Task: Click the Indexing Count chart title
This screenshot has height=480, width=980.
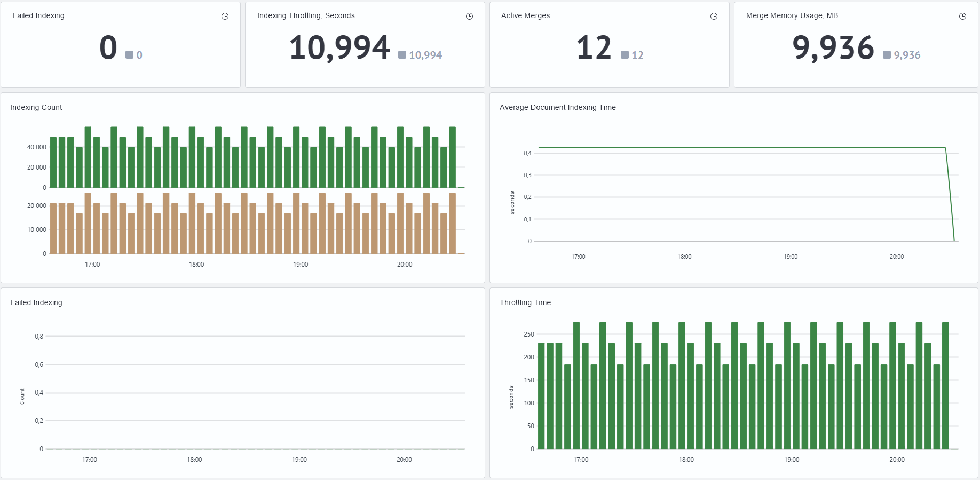Action: (x=36, y=107)
